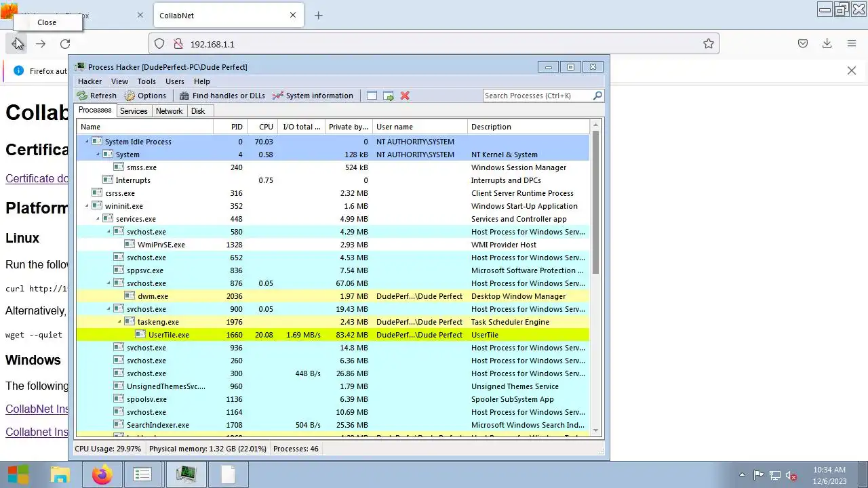Image resolution: width=868 pixels, height=488 pixels.
Task: Open File Explorer from taskbar
Action: (x=60, y=475)
